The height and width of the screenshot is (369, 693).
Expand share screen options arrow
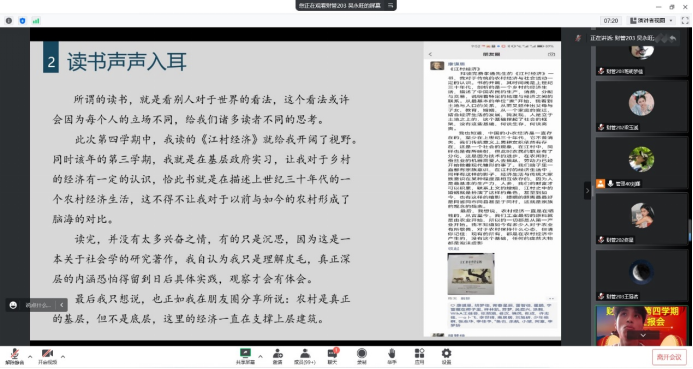coord(260,356)
